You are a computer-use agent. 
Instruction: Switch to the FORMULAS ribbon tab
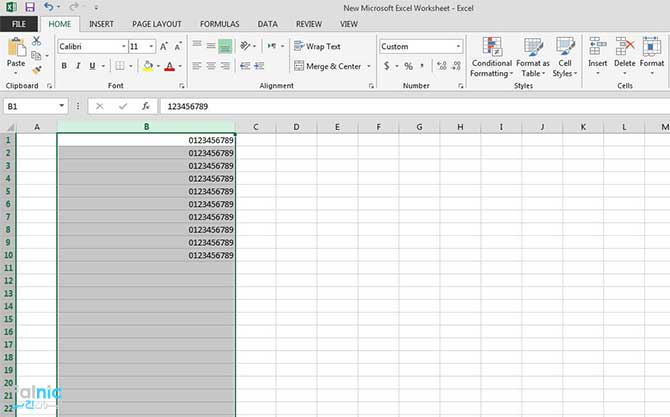pos(219,23)
